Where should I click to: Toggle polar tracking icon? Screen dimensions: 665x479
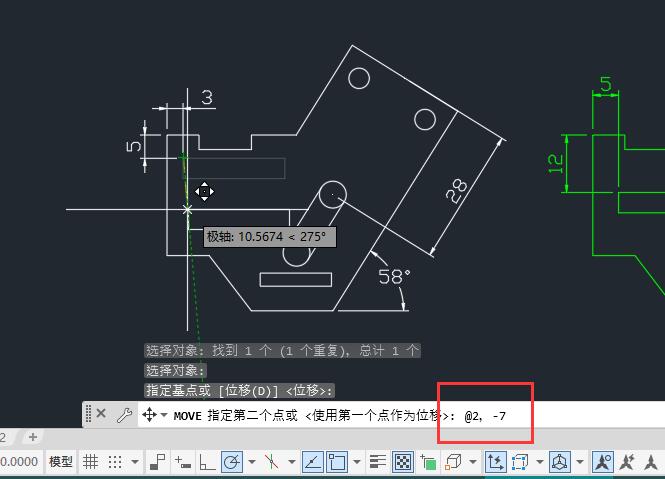(x=232, y=462)
